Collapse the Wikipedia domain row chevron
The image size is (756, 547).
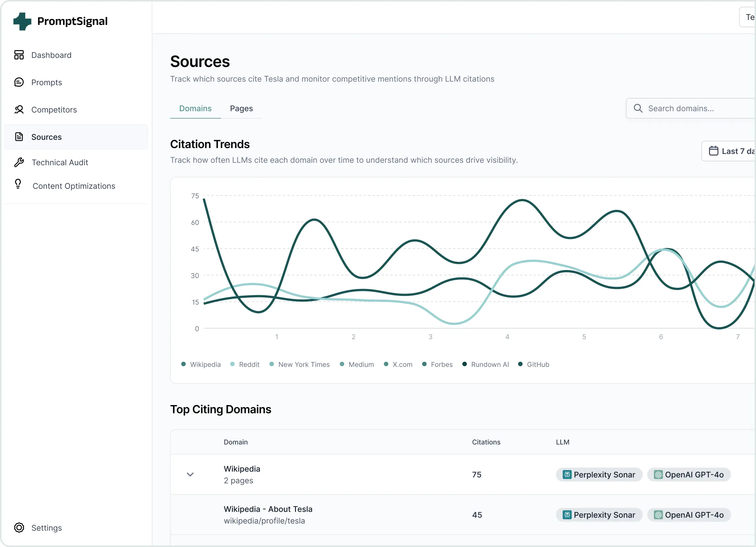click(x=190, y=474)
